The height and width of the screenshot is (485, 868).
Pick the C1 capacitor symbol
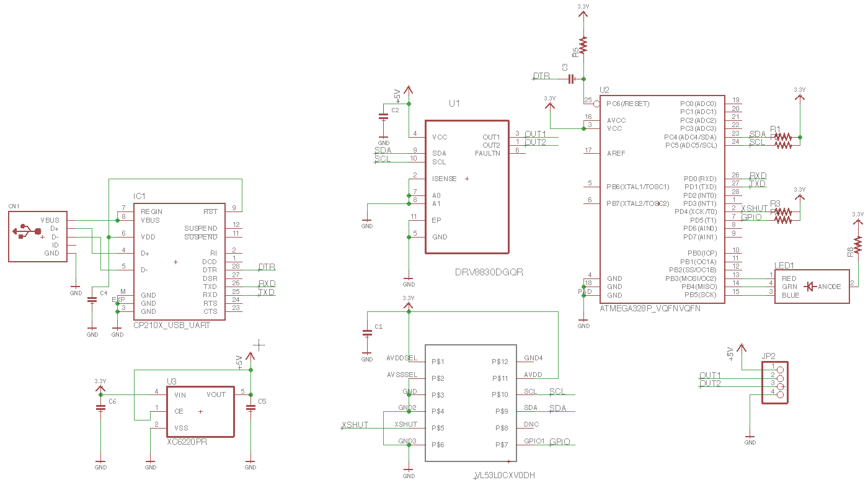click(x=367, y=332)
